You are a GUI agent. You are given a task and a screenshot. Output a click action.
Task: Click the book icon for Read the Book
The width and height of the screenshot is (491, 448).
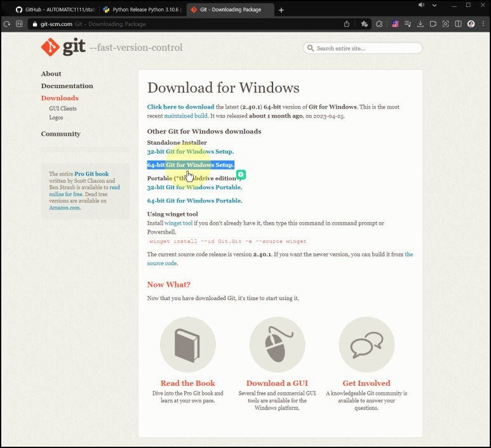click(x=187, y=345)
